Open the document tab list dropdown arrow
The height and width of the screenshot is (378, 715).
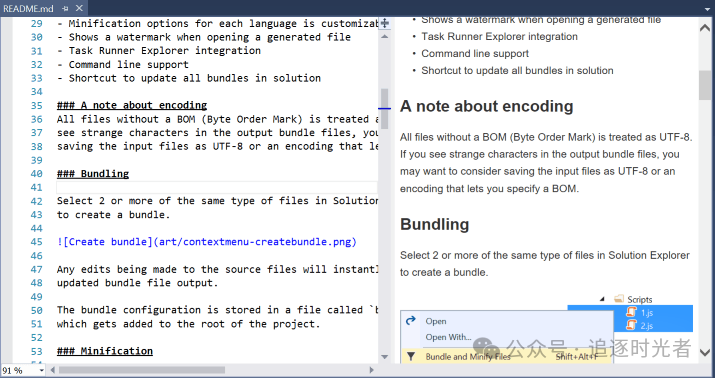click(x=708, y=8)
